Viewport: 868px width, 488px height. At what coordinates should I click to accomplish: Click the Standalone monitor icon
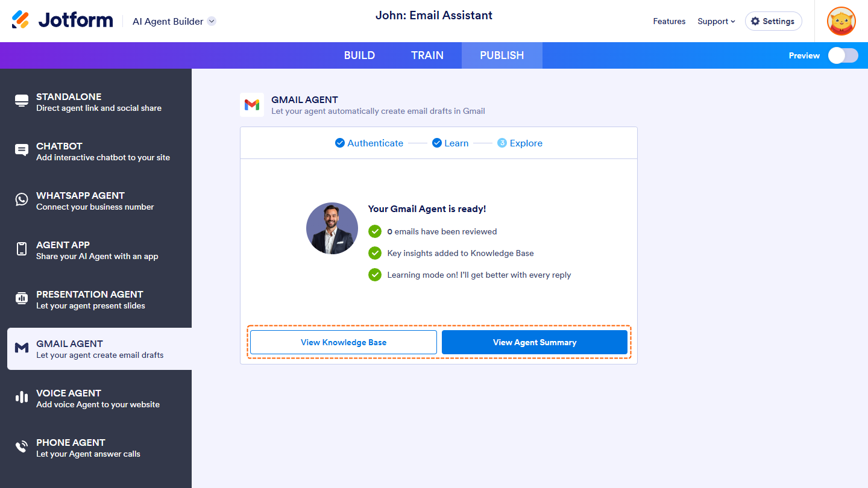click(22, 101)
